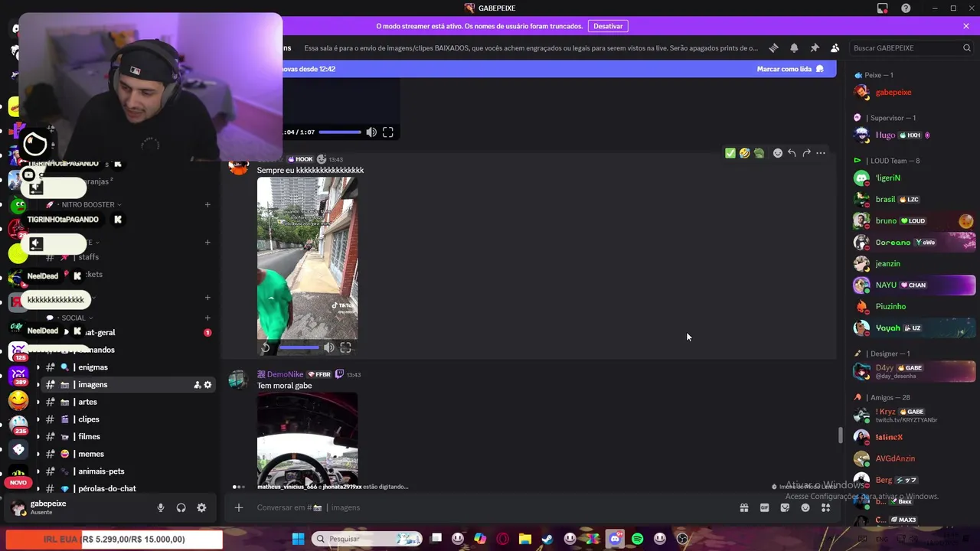980x551 pixels.
Task: Open user settings gear
Action: click(202, 507)
